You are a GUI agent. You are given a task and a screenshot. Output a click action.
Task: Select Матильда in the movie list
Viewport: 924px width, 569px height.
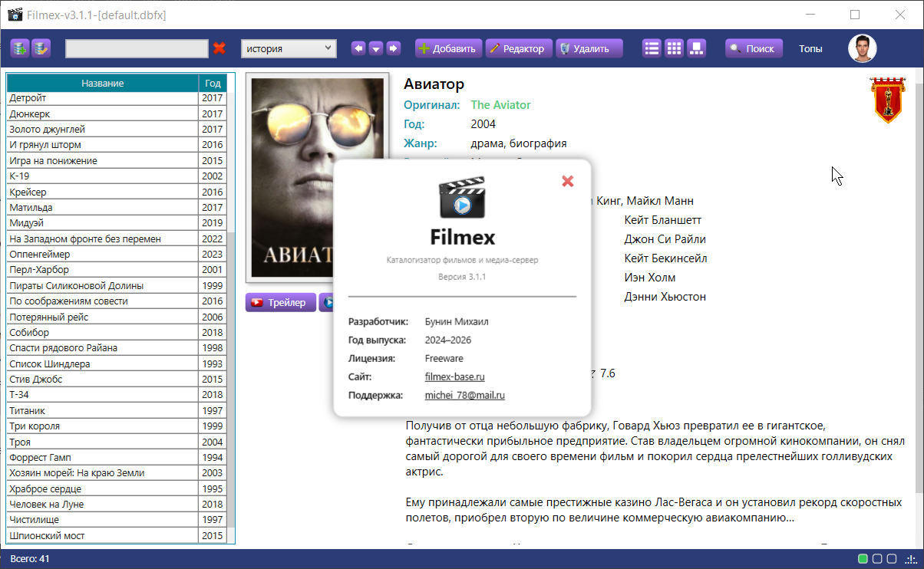(117, 208)
